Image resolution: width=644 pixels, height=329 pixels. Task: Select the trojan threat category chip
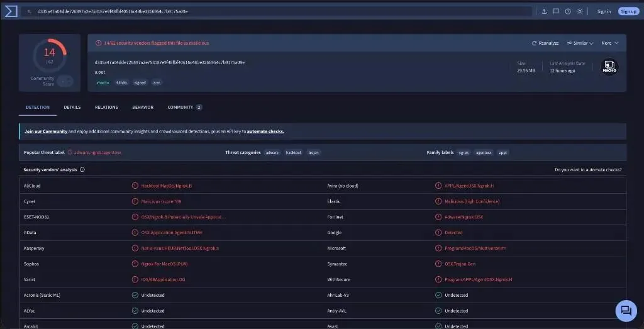coord(313,152)
